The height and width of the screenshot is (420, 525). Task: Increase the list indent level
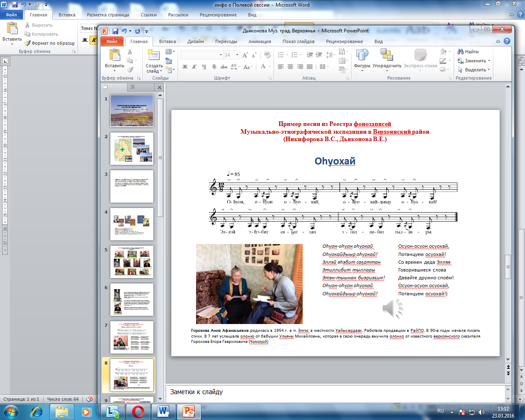pyautogui.click(x=319, y=55)
